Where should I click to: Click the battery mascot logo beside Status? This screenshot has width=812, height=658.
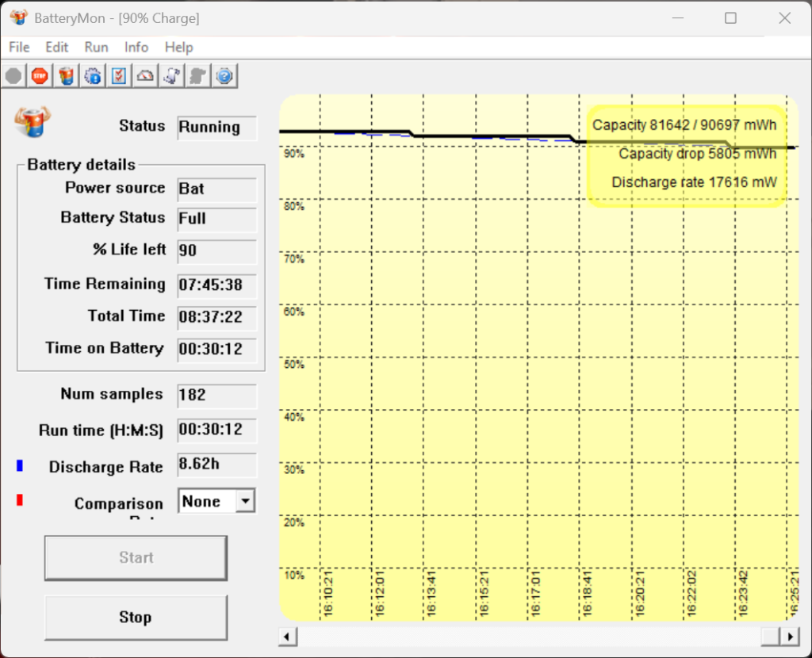[x=33, y=122]
